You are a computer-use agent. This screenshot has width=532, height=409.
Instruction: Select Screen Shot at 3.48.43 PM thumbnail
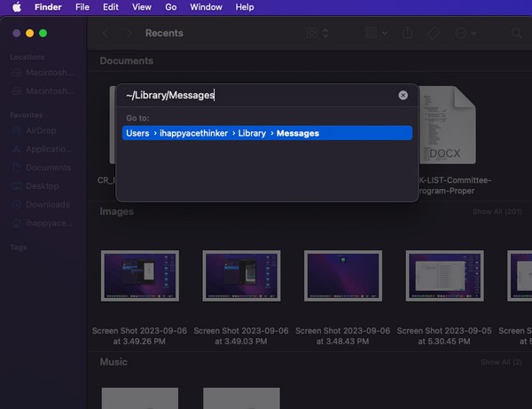343,276
